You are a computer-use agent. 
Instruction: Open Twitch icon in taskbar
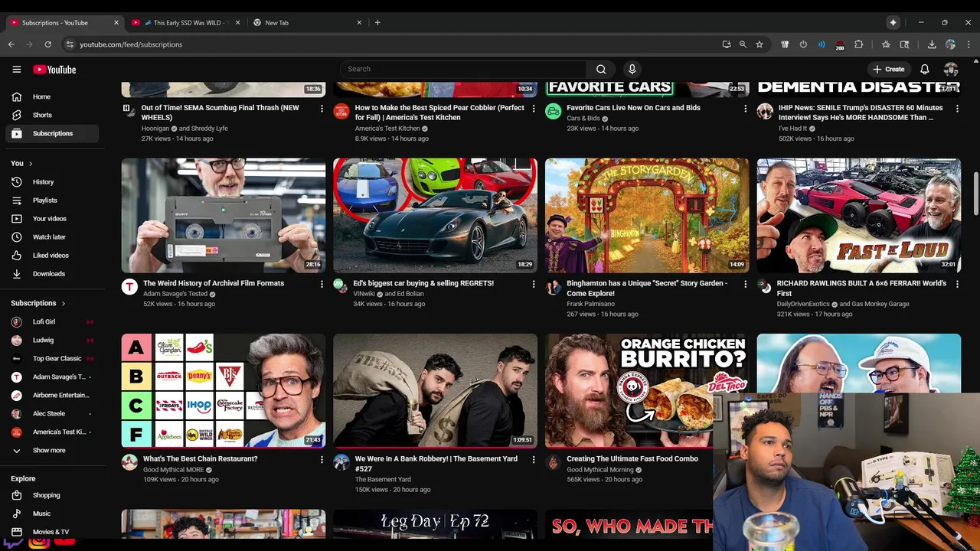coord(13,542)
